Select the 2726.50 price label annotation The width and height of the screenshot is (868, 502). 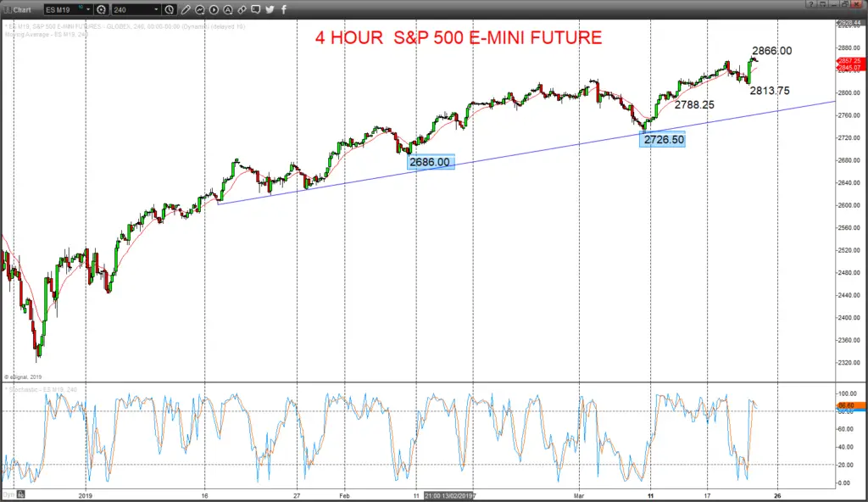663,140
